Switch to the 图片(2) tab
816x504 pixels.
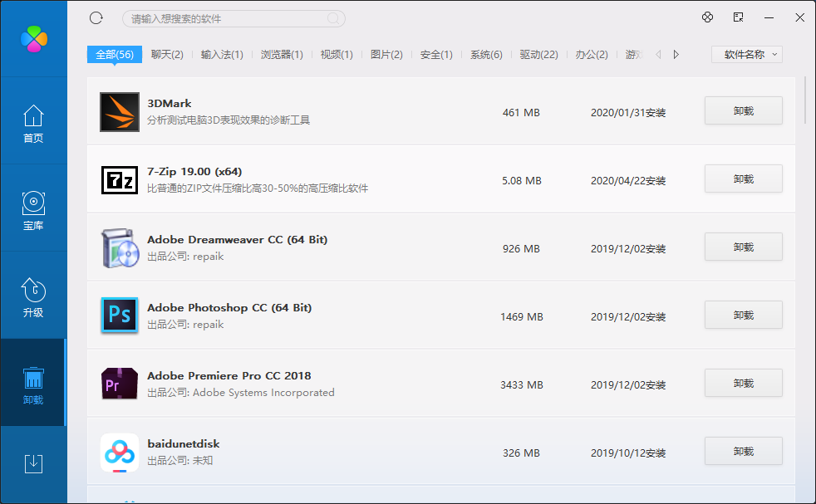(386, 55)
